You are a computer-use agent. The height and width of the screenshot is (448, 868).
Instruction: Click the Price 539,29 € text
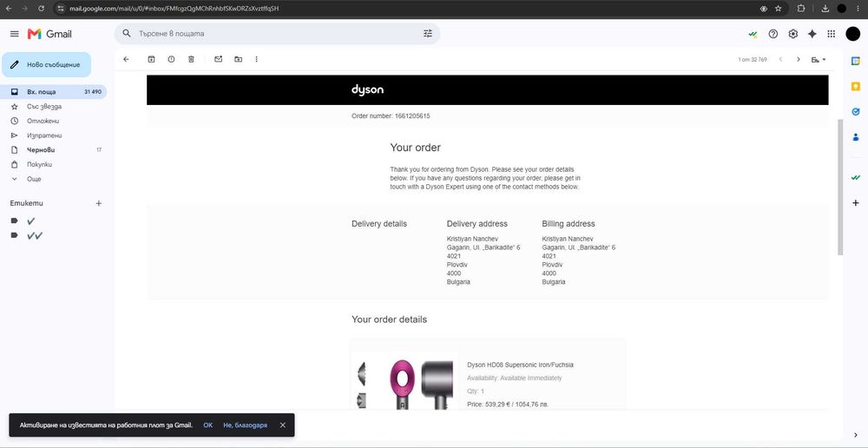click(508, 405)
